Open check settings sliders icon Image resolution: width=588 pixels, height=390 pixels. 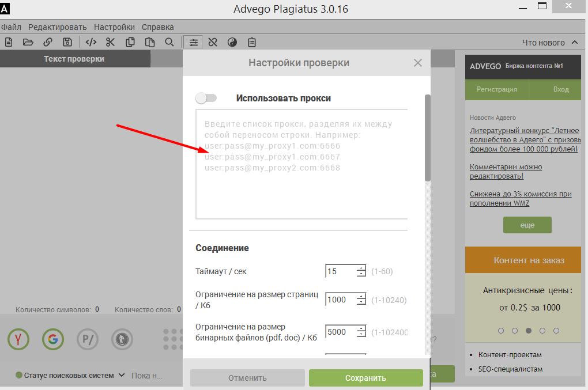[x=193, y=42]
